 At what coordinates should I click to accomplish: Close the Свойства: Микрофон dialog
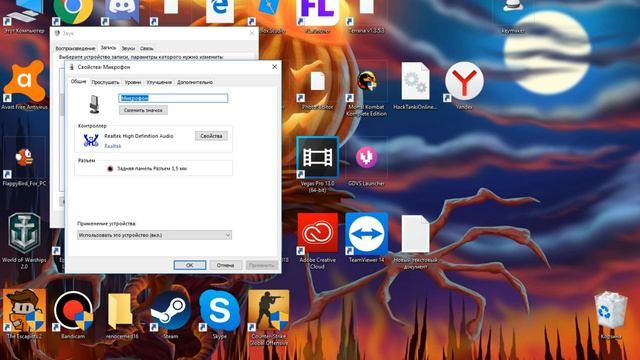click(x=274, y=67)
